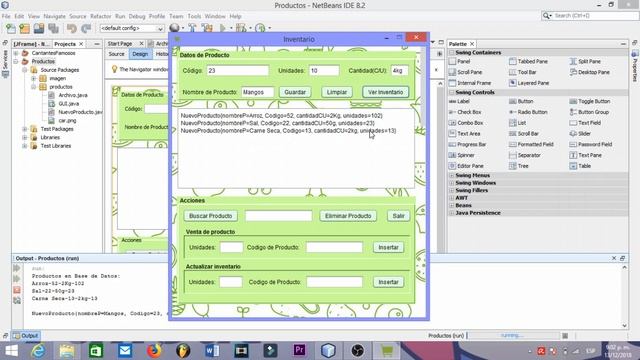Select the Progress Bar component in Palette

(467, 144)
